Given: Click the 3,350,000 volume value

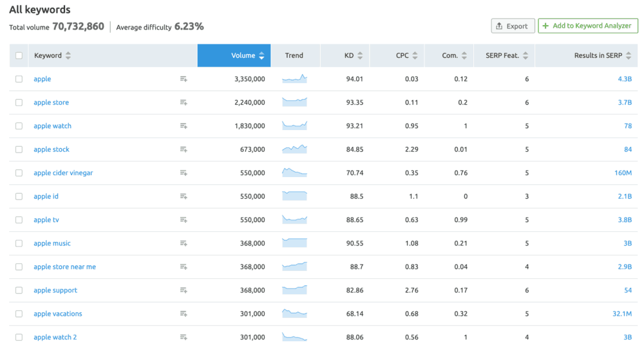Looking at the screenshot, I should (x=250, y=79).
